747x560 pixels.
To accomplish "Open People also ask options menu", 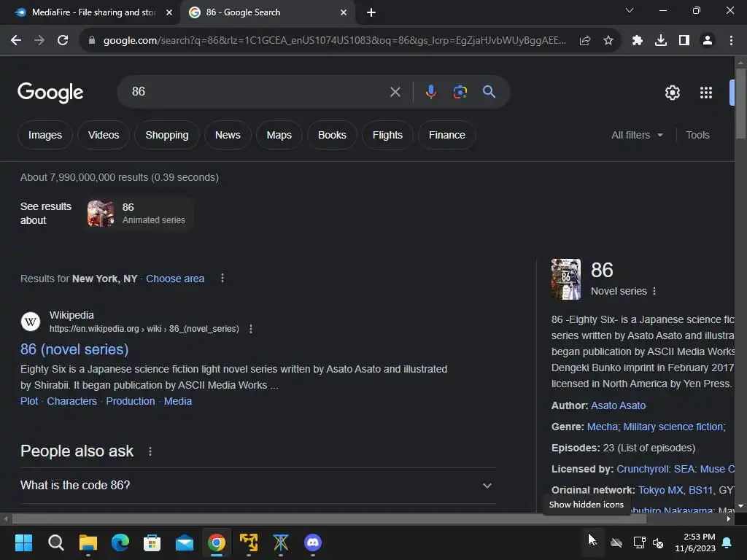I will pos(150,451).
